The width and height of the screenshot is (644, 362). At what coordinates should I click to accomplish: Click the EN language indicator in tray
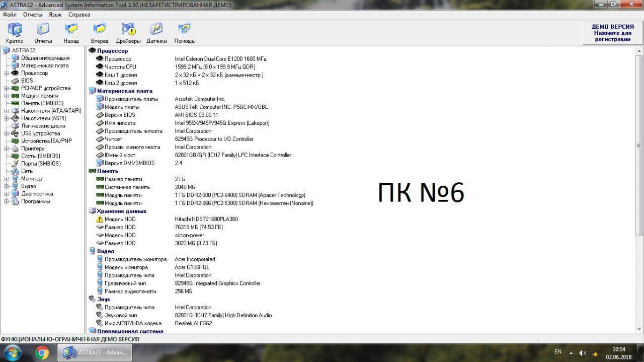tap(558, 351)
